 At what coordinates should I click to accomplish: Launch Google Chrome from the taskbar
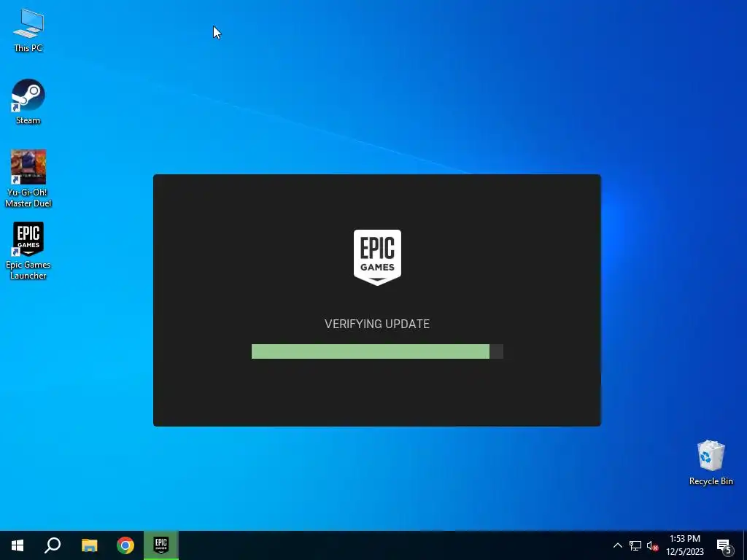[125, 545]
